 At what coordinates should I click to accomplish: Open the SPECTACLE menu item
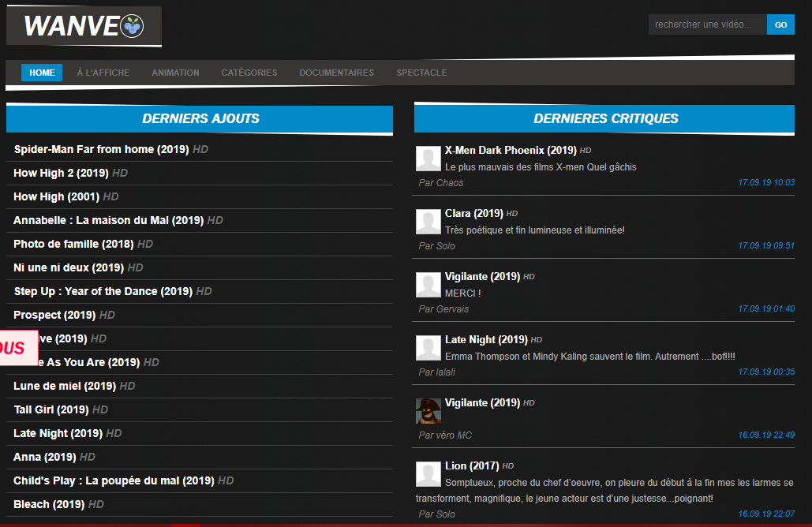pos(421,73)
